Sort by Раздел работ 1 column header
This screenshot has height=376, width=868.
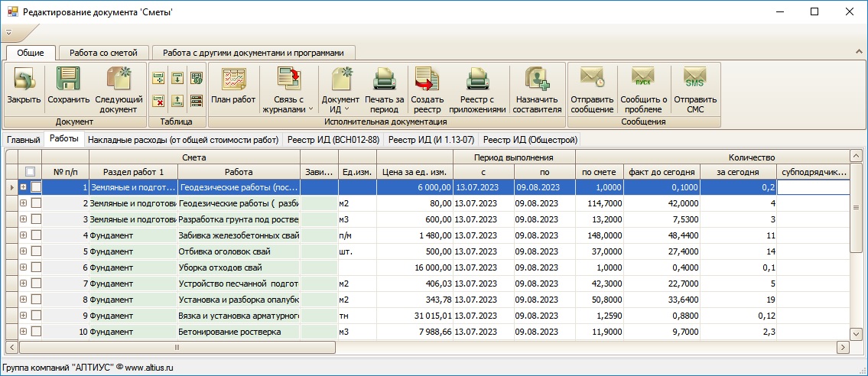pyautogui.click(x=133, y=171)
